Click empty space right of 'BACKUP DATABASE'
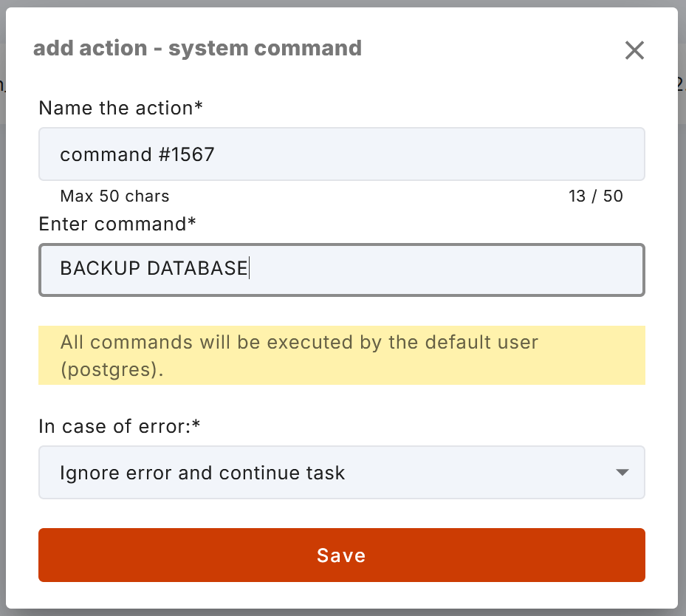 point(446,270)
